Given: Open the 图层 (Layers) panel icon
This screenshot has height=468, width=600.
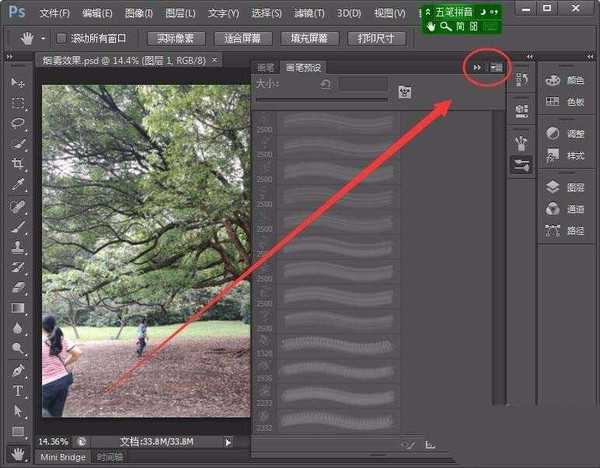Looking at the screenshot, I should click(x=564, y=188).
